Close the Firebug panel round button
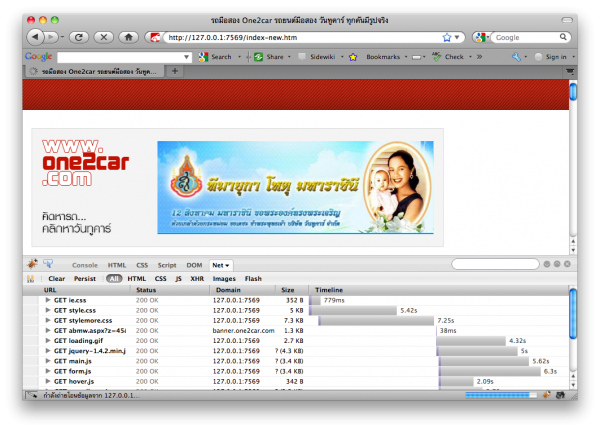Image resolution: width=600 pixels, height=431 pixels. click(567, 264)
